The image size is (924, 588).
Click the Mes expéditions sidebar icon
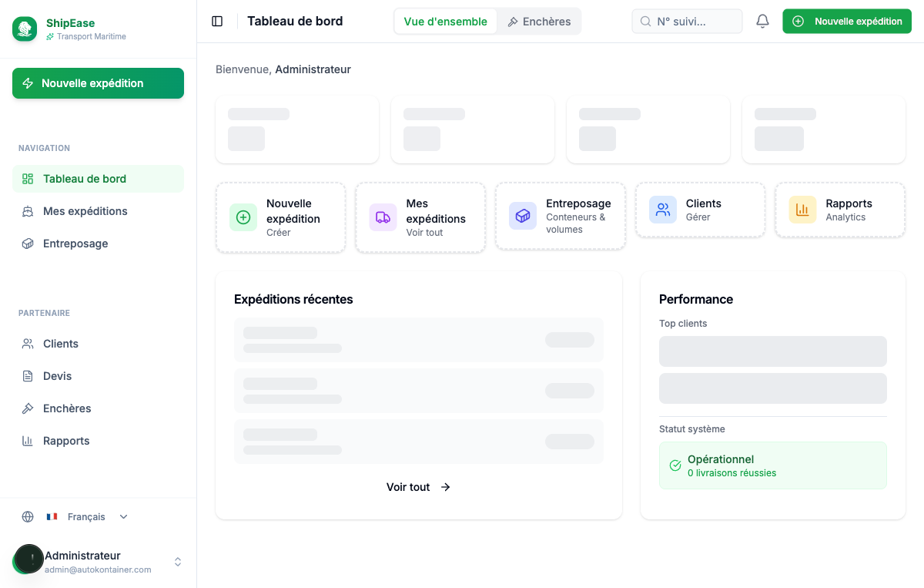(x=28, y=211)
